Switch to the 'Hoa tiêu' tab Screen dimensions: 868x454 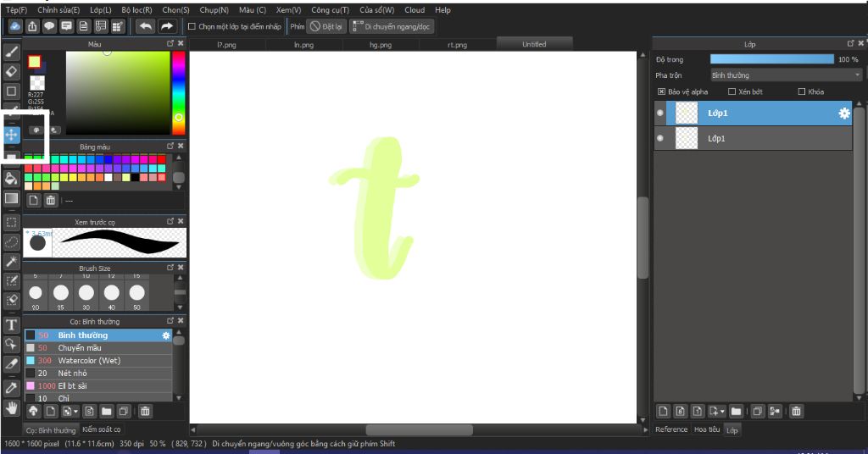click(x=707, y=429)
